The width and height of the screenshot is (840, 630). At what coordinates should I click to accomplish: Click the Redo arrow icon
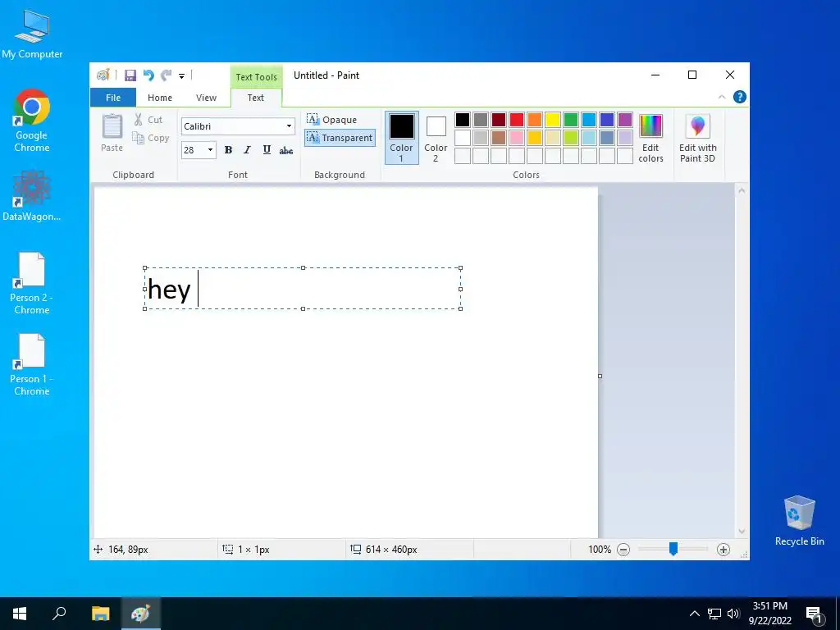coord(167,75)
